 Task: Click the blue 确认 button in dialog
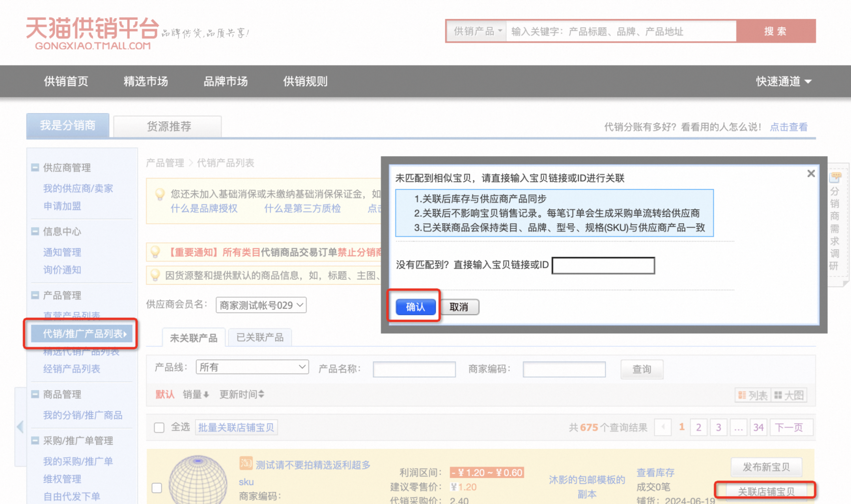point(416,307)
